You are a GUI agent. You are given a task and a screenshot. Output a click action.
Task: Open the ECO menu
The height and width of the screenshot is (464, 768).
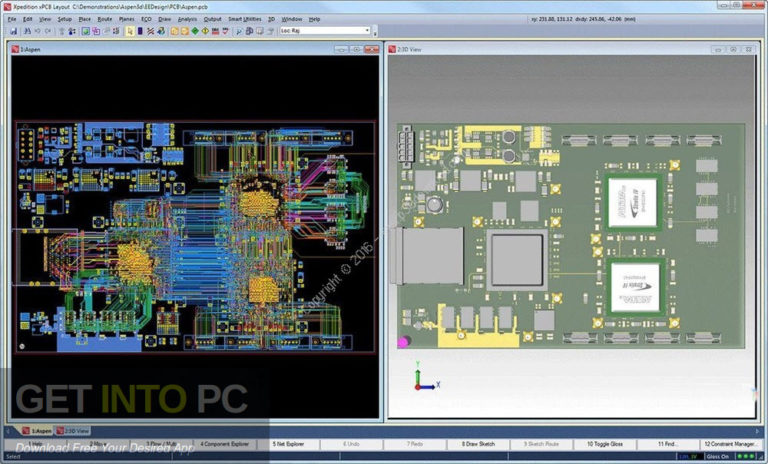pyautogui.click(x=146, y=19)
